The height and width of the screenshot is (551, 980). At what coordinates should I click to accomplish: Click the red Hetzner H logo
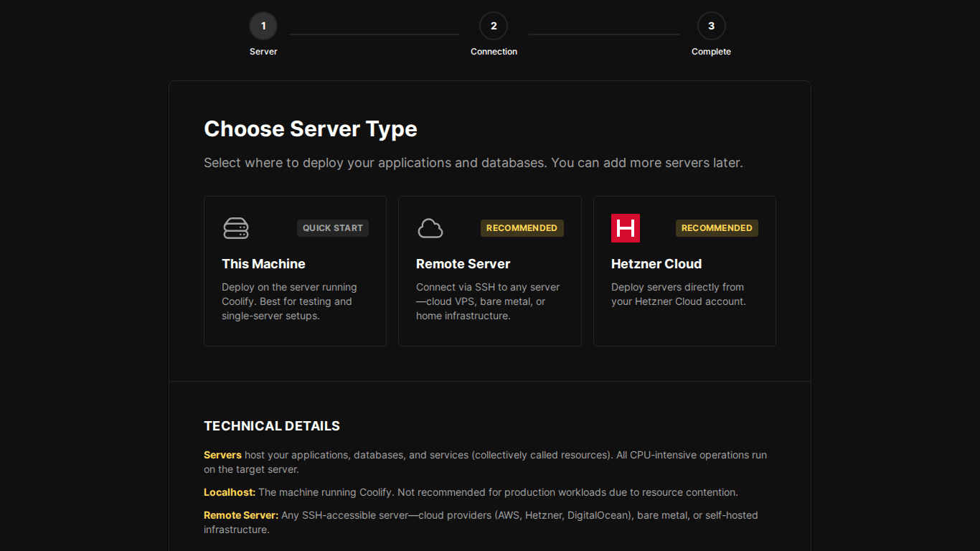625,227
